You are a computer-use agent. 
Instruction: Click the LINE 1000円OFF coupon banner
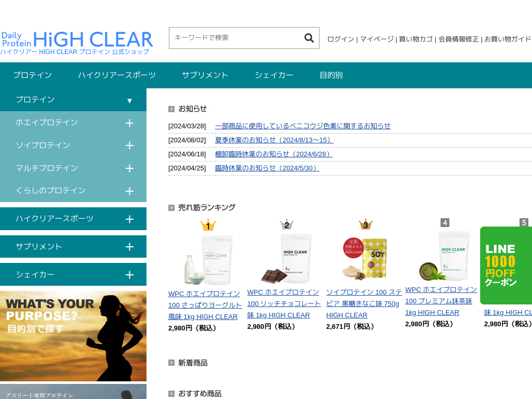506,265
